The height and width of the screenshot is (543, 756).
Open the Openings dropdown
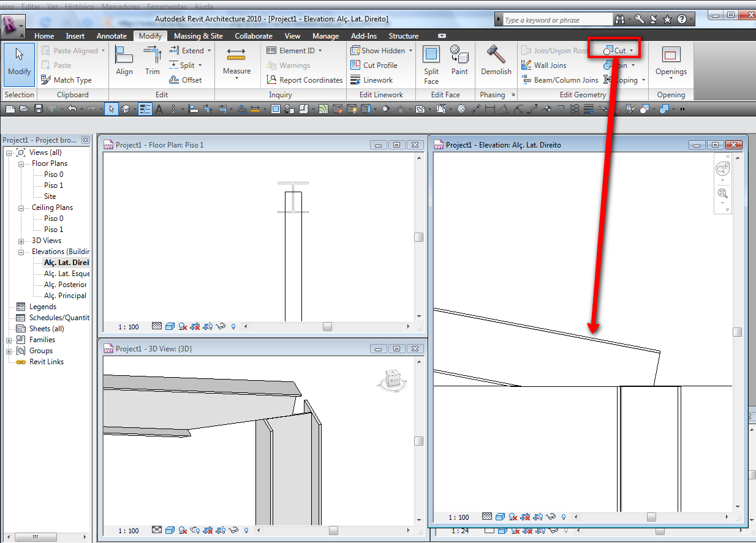coord(671,78)
